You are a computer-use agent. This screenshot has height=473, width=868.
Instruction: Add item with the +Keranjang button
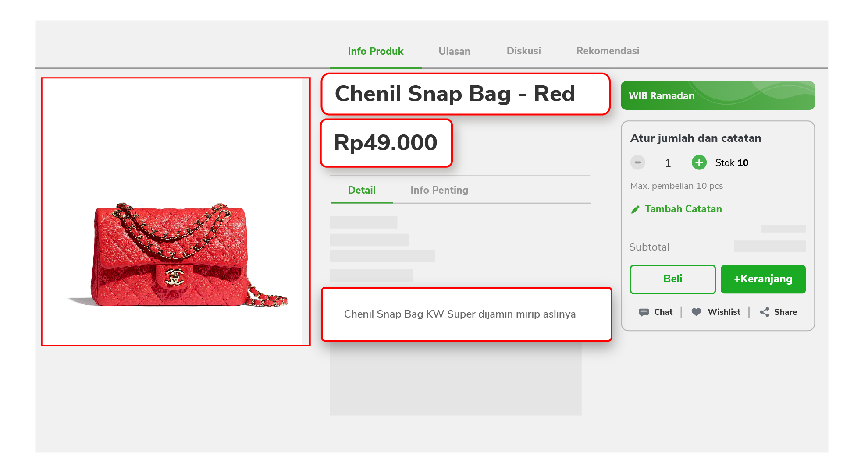coord(763,279)
